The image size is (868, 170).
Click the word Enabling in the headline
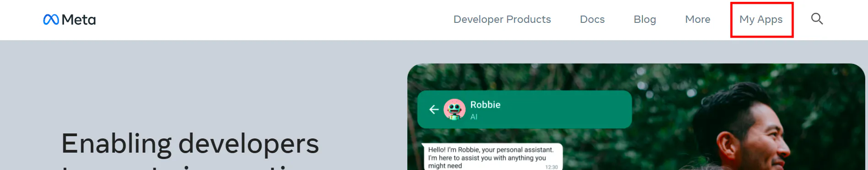(x=117, y=144)
